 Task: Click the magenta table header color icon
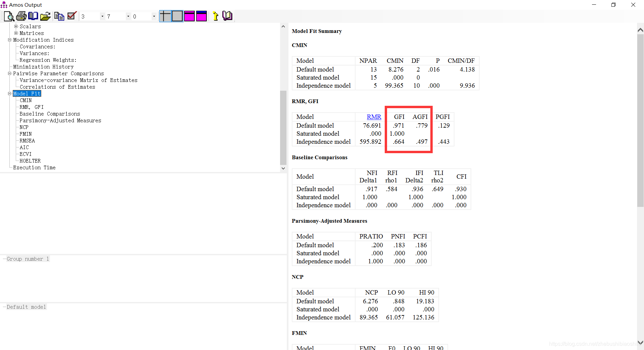pos(190,16)
